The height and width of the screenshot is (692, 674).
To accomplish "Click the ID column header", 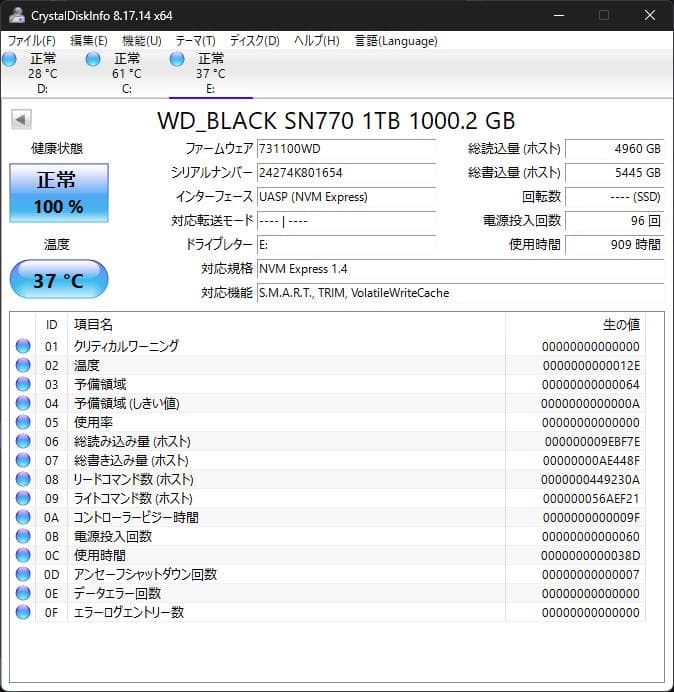I will pyautogui.click(x=52, y=325).
